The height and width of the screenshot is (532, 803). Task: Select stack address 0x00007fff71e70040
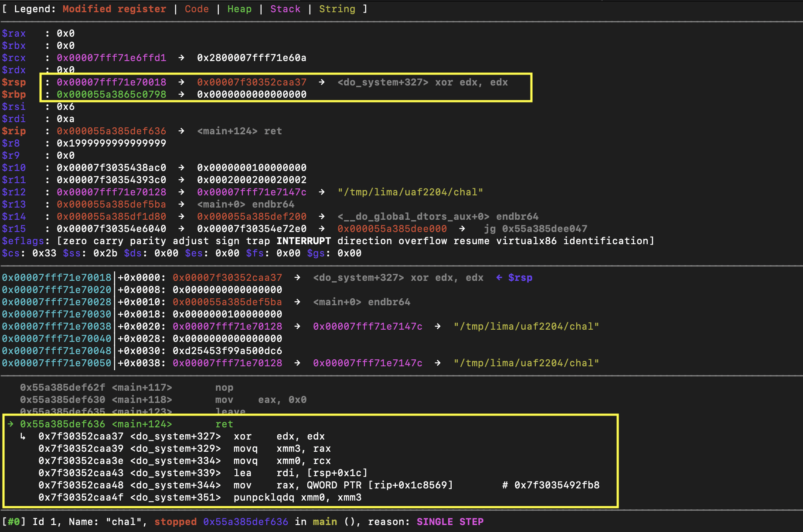(57, 339)
